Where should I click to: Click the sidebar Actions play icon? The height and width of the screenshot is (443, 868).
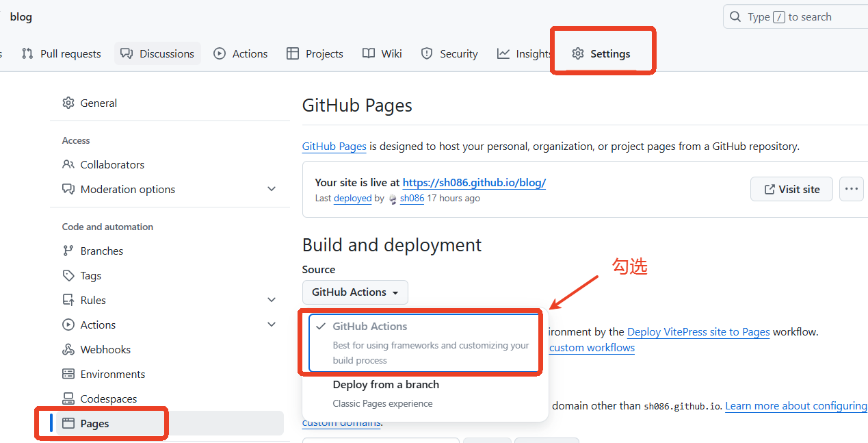68,325
